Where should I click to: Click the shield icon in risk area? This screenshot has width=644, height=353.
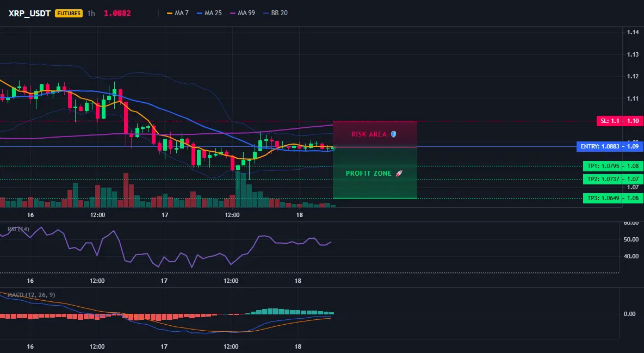tap(393, 134)
